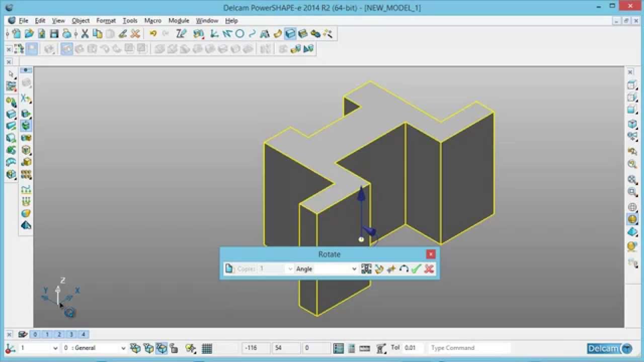Open the Object menu
The image size is (644, 362).
click(x=80, y=21)
